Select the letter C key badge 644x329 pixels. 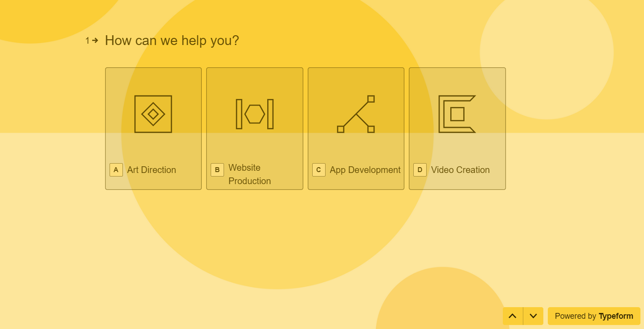click(319, 170)
